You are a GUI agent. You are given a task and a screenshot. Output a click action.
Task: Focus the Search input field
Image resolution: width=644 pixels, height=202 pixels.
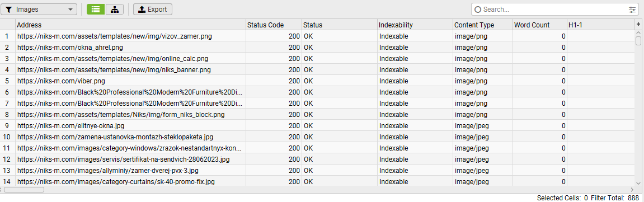point(554,10)
